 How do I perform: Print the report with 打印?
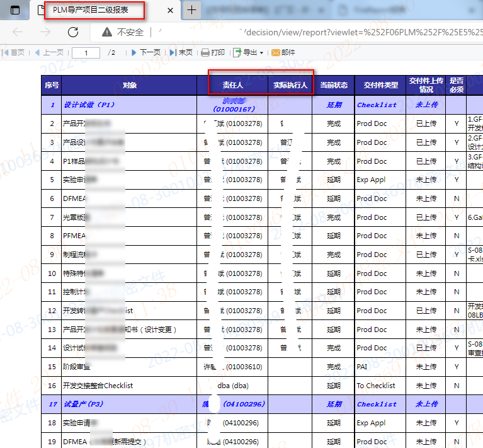coord(213,53)
